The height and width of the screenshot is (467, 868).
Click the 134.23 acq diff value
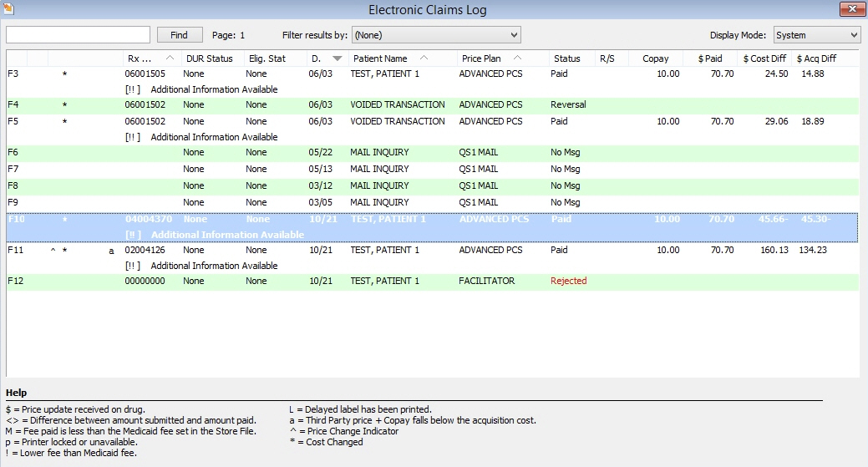[x=813, y=250]
